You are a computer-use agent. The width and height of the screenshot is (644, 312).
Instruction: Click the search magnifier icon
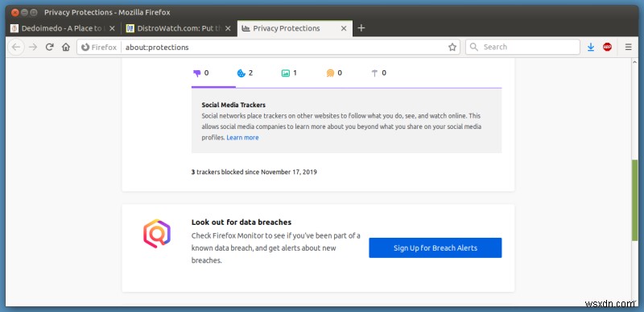(474, 48)
